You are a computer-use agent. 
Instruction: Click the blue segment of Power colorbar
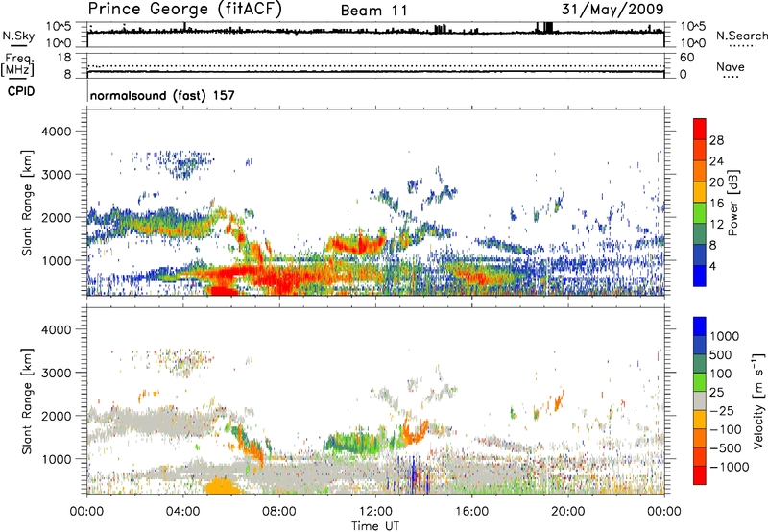coord(700,276)
